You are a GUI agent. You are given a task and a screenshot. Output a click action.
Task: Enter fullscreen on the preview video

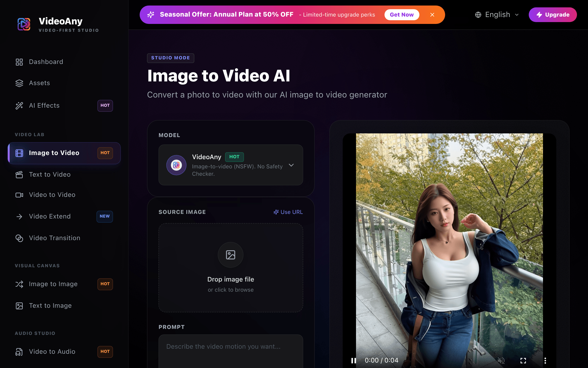point(523,360)
